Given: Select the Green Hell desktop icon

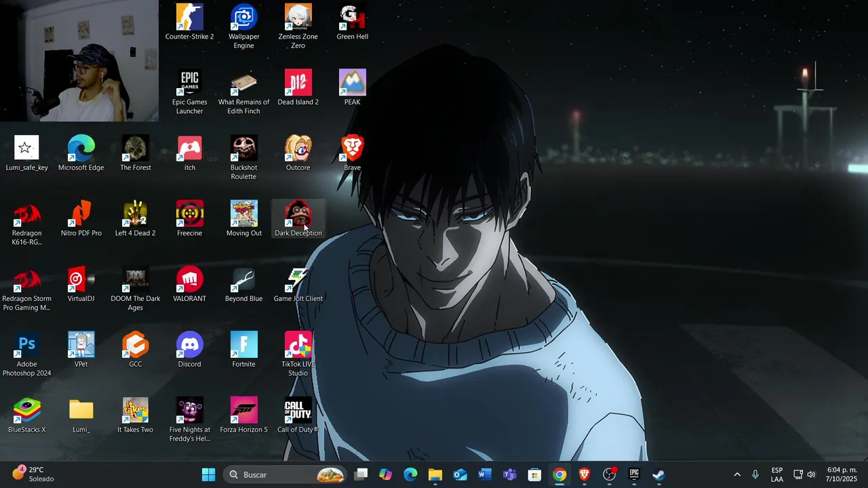Looking at the screenshot, I should (x=352, y=22).
